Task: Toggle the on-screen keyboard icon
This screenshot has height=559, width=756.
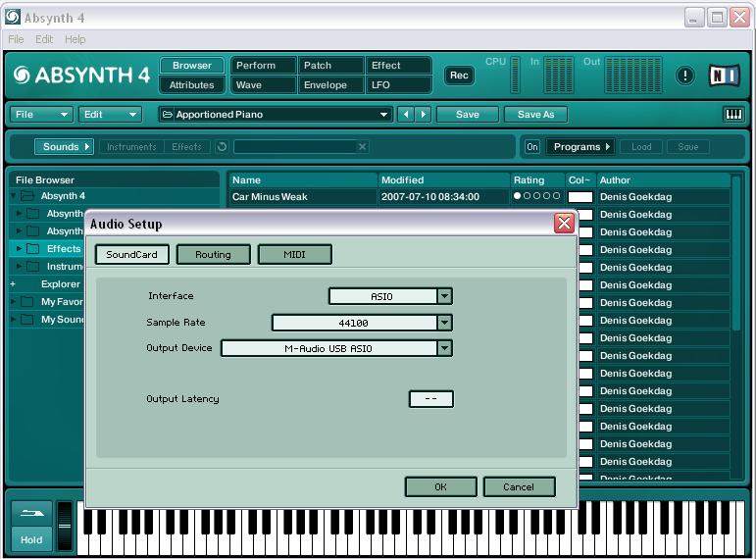Action: click(733, 115)
